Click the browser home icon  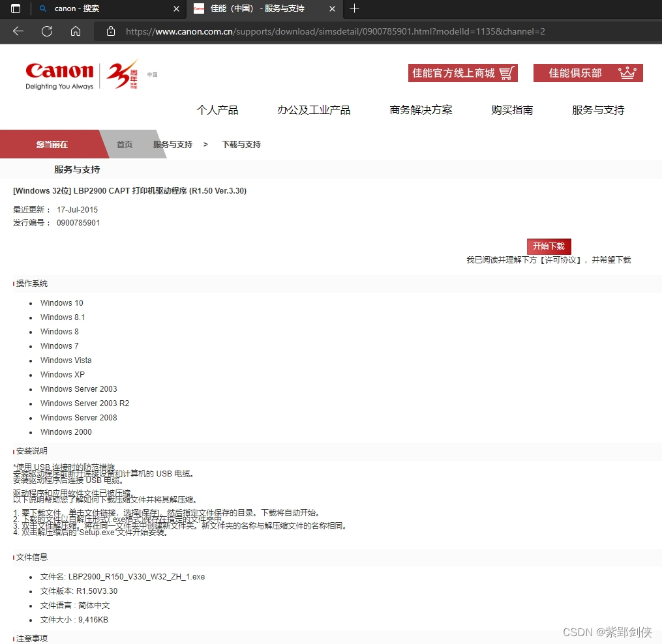[x=75, y=31]
